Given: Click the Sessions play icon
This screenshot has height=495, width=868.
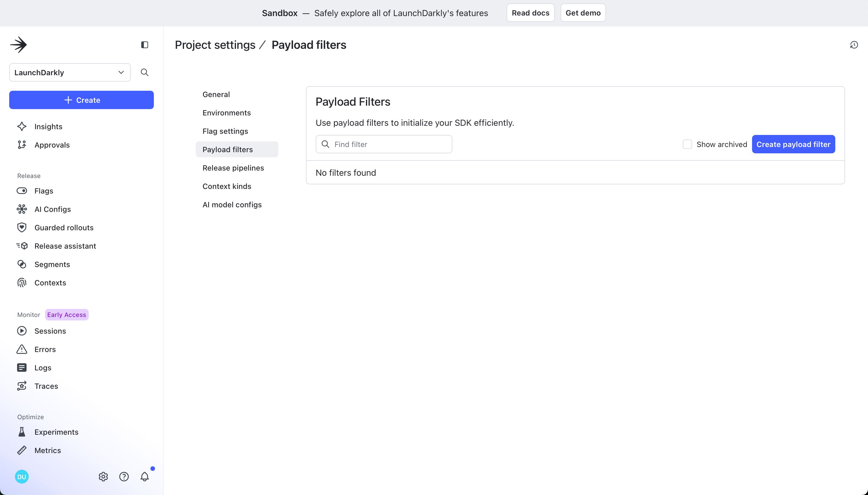Looking at the screenshot, I should tap(22, 331).
